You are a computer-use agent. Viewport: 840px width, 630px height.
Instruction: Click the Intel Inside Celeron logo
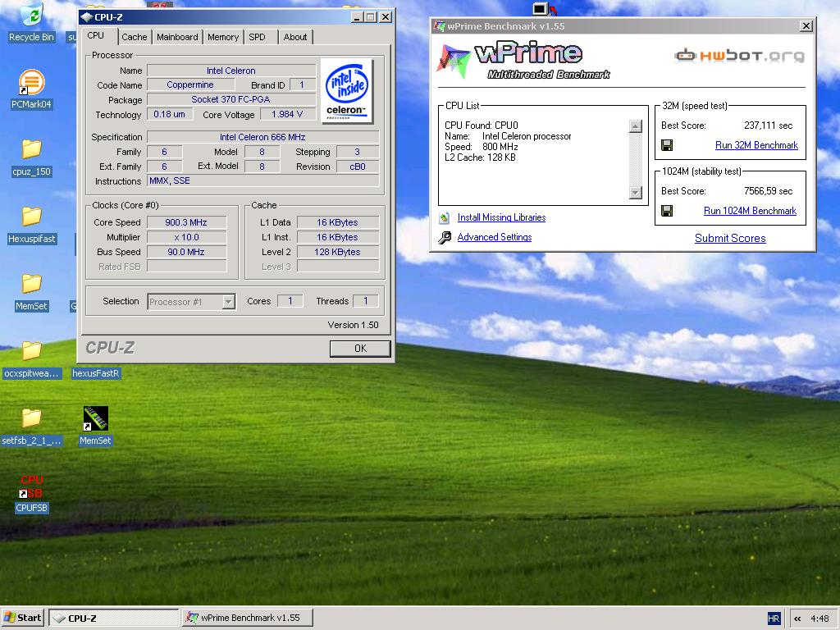[346, 91]
